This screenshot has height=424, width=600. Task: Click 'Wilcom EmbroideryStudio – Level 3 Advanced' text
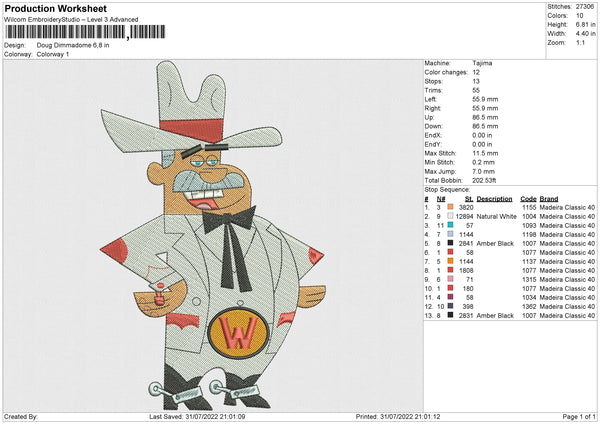click(x=71, y=20)
